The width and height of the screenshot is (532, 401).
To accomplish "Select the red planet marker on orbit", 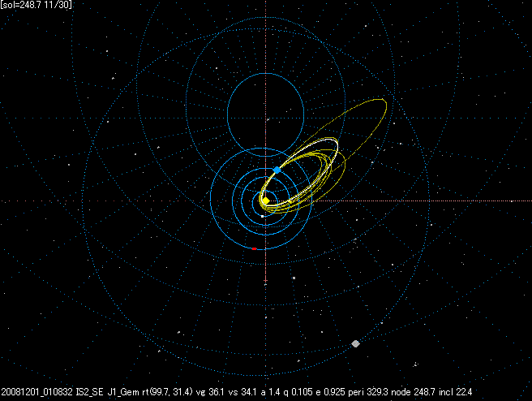I will click(254, 249).
